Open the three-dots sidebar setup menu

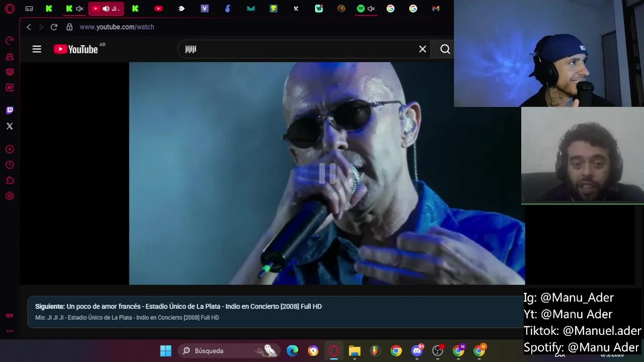point(10,331)
